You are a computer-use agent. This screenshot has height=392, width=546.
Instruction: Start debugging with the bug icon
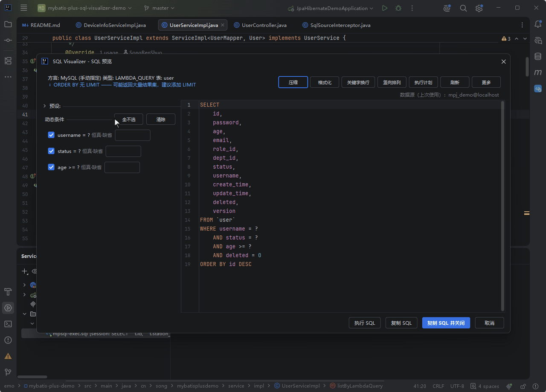(398, 8)
